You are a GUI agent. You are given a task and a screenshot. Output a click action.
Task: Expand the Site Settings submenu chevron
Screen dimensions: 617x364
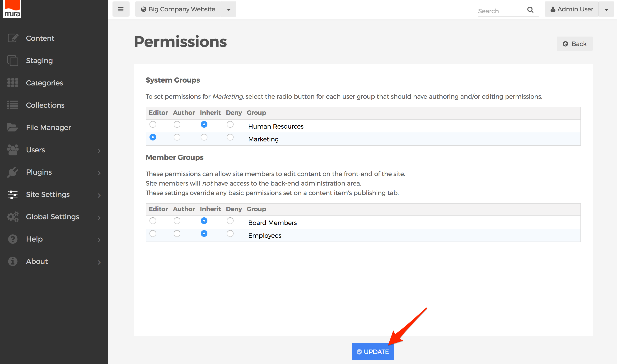pos(99,195)
